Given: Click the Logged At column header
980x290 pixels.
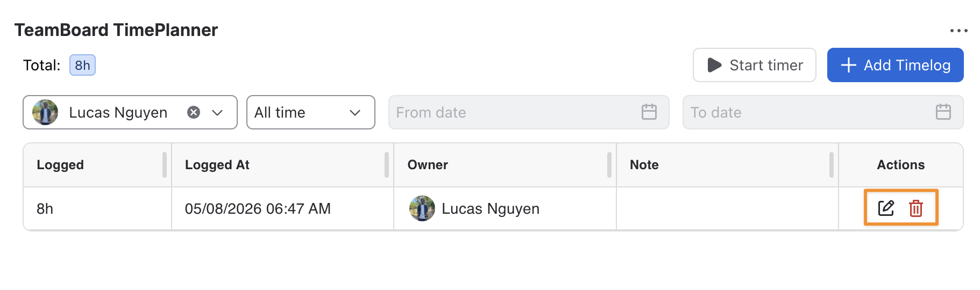Looking at the screenshot, I should pyautogui.click(x=217, y=165).
